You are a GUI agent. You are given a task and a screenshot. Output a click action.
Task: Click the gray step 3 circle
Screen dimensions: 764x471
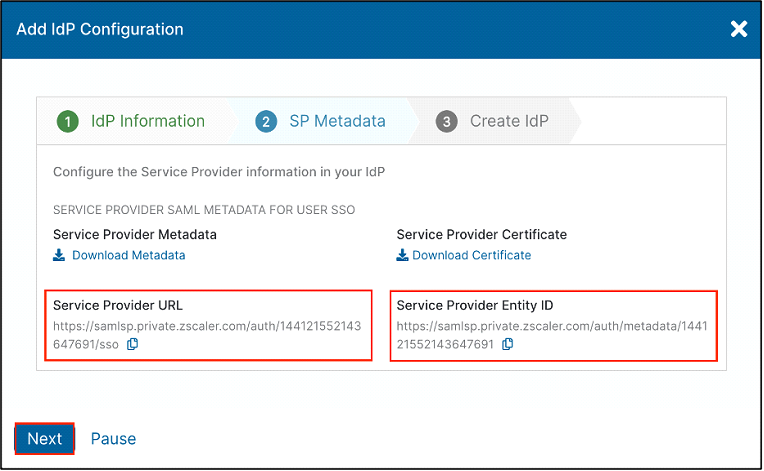click(x=446, y=122)
